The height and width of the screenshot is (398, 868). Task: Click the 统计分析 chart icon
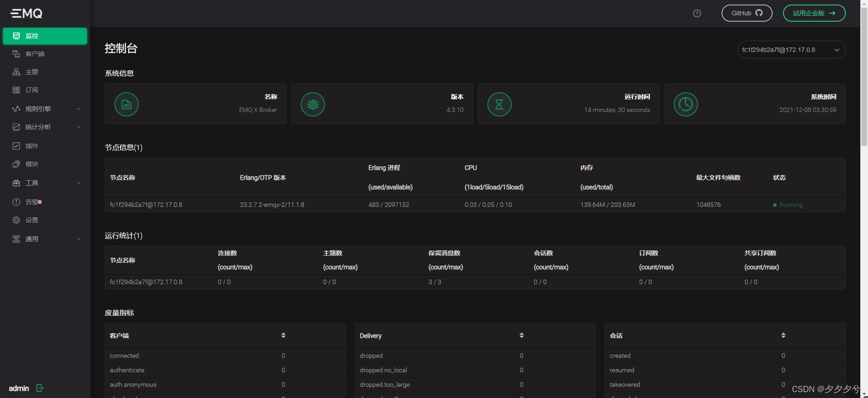click(16, 127)
